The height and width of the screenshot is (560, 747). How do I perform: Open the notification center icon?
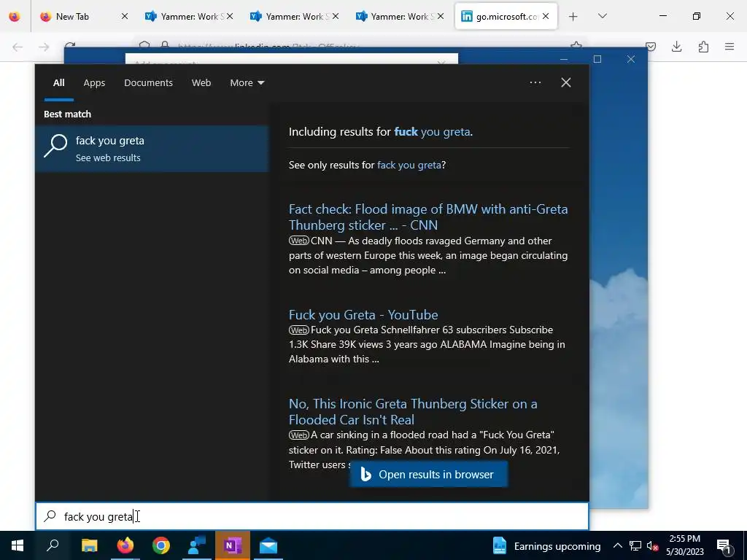[724, 545]
